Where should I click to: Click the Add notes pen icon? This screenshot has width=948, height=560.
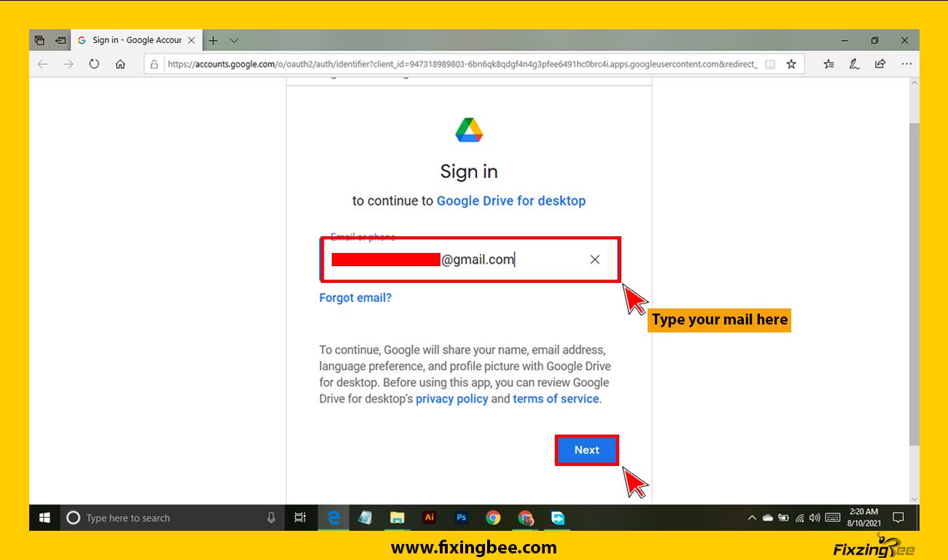click(x=854, y=64)
